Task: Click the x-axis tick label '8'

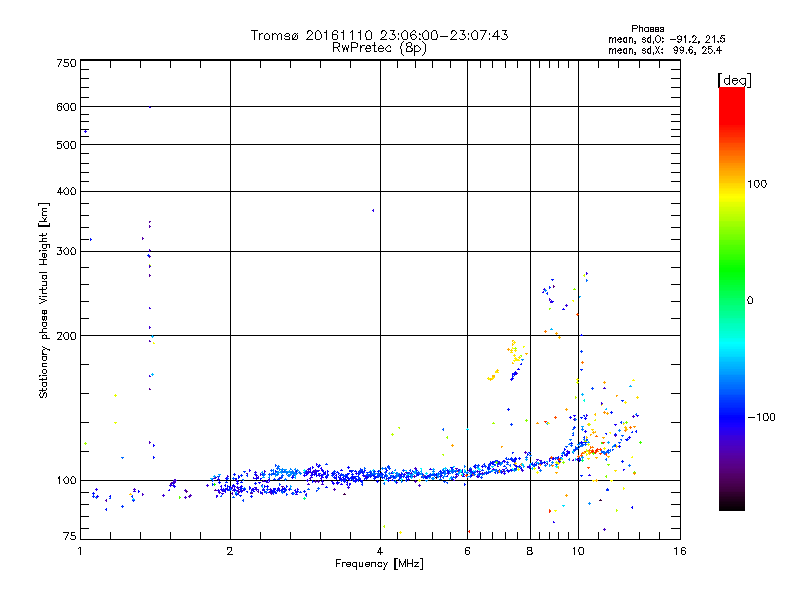Action: coord(530,551)
